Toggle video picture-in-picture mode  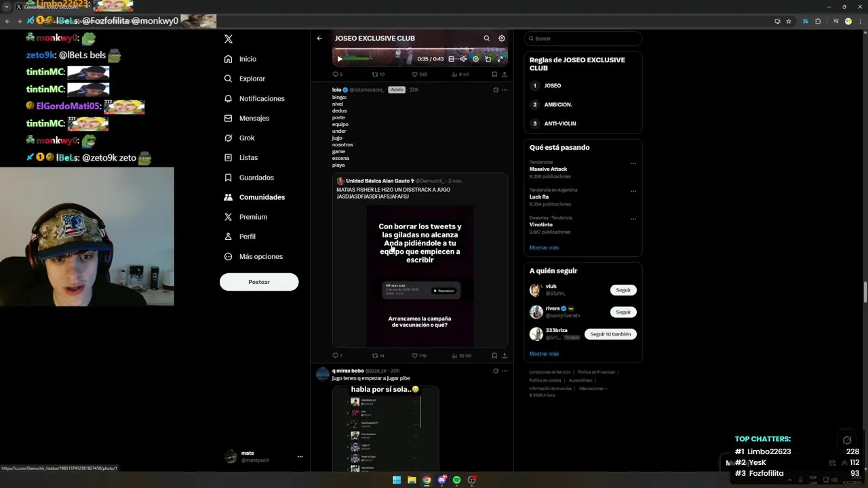click(x=488, y=59)
